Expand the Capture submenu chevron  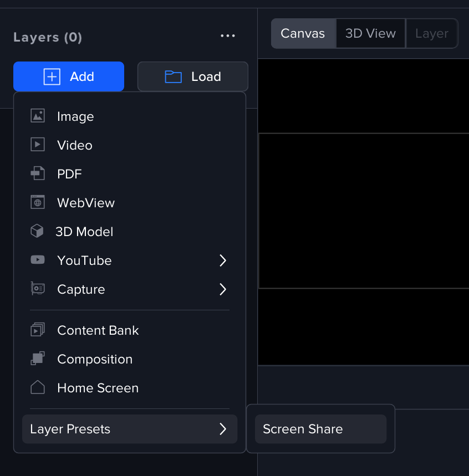(223, 289)
